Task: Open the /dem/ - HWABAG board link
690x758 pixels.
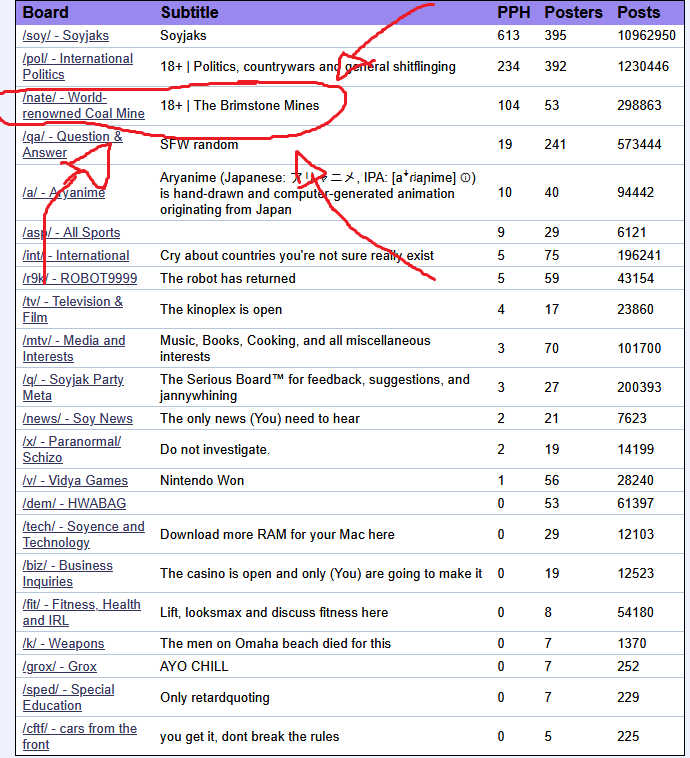Action: pos(74,504)
